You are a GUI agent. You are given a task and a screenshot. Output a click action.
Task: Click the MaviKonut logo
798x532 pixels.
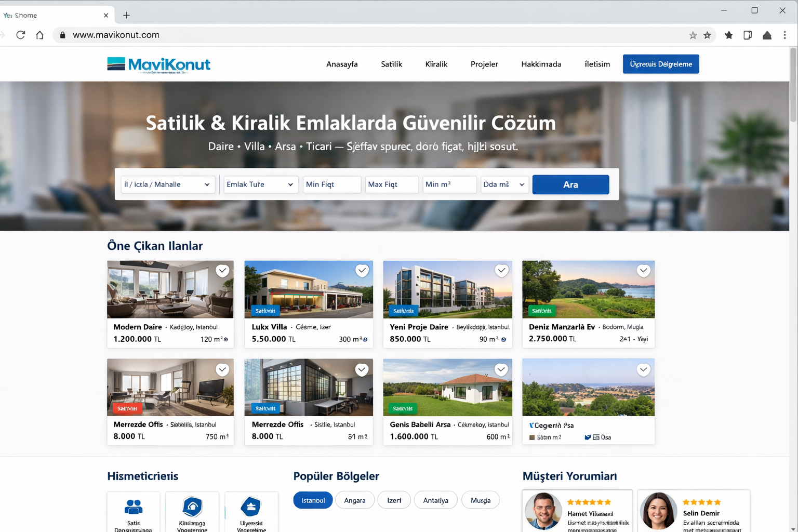pos(158,64)
